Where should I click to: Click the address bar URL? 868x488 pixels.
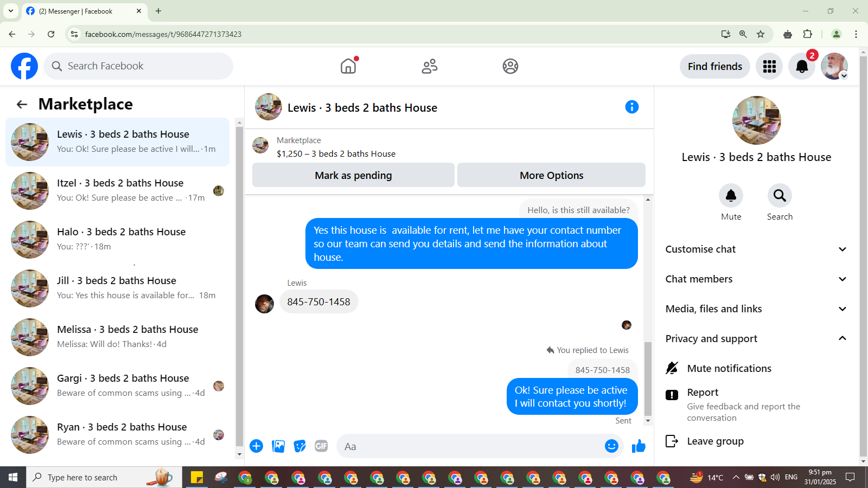point(163,34)
